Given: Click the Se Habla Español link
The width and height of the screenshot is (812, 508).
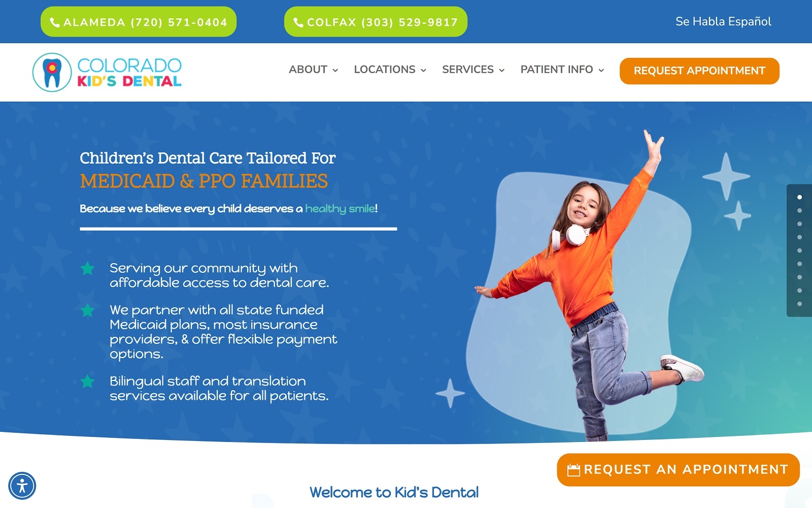Looking at the screenshot, I should coord(723,21).
